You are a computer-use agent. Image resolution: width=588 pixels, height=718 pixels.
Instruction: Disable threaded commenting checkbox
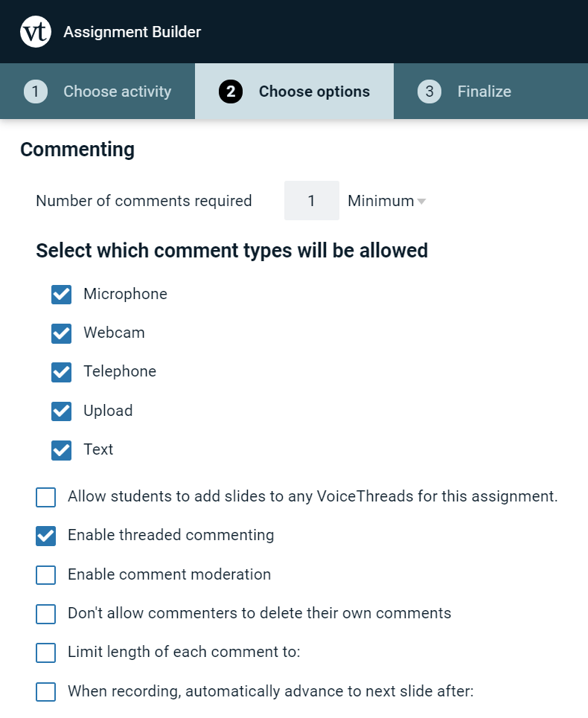[x=46, y=536]
